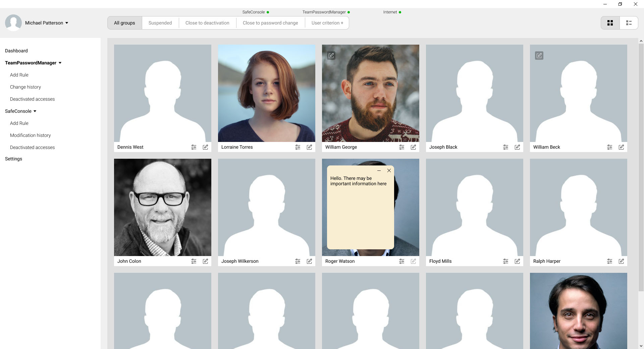Open Settings in the sidebar
644x349 pixels.
(13, 159)
